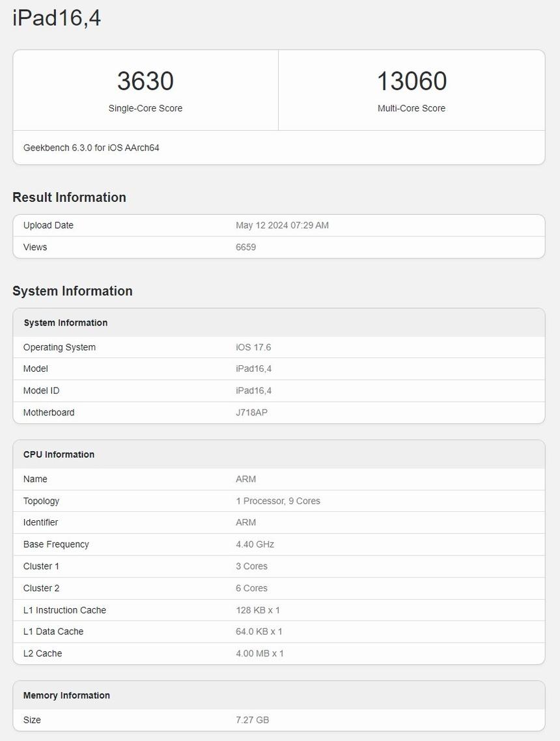
Task: Select the Multi-Core Score value 13060
Action: 412,81
